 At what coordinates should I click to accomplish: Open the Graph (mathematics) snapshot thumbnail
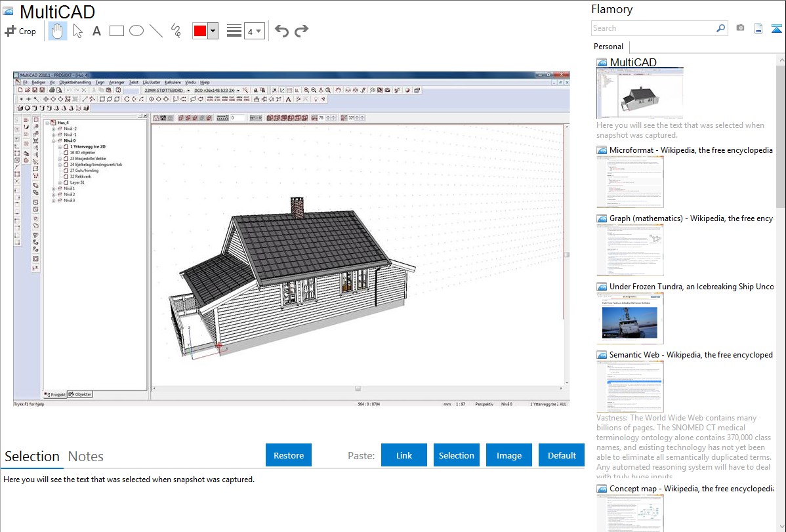point(630,250)
